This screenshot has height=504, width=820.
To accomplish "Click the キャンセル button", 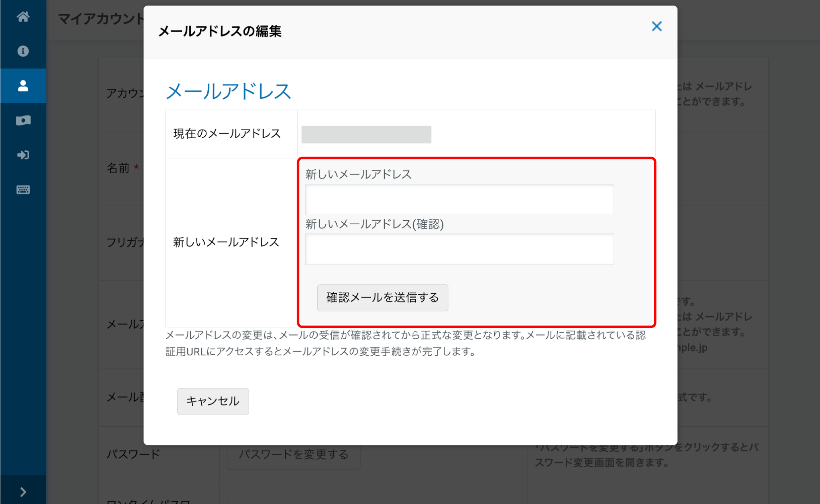I will tap(213, 401).
